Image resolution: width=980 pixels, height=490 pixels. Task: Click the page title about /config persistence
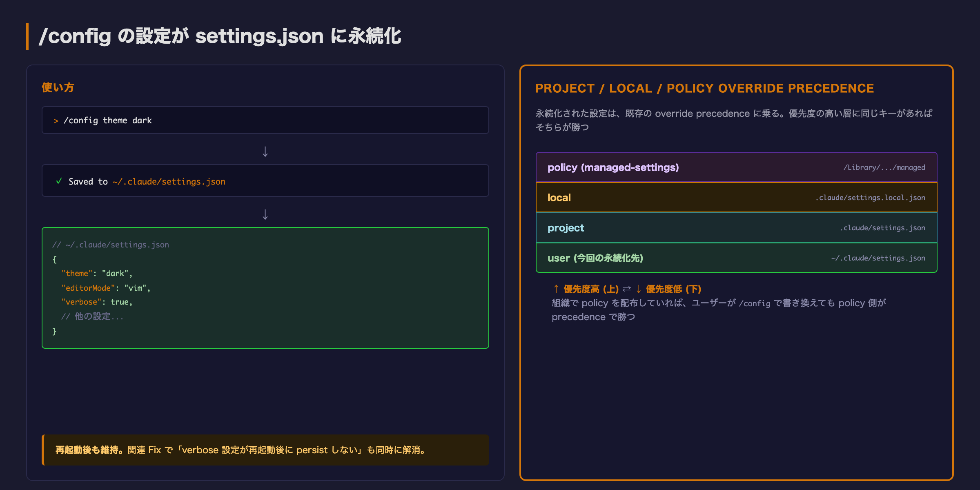[x=220, y=36]
